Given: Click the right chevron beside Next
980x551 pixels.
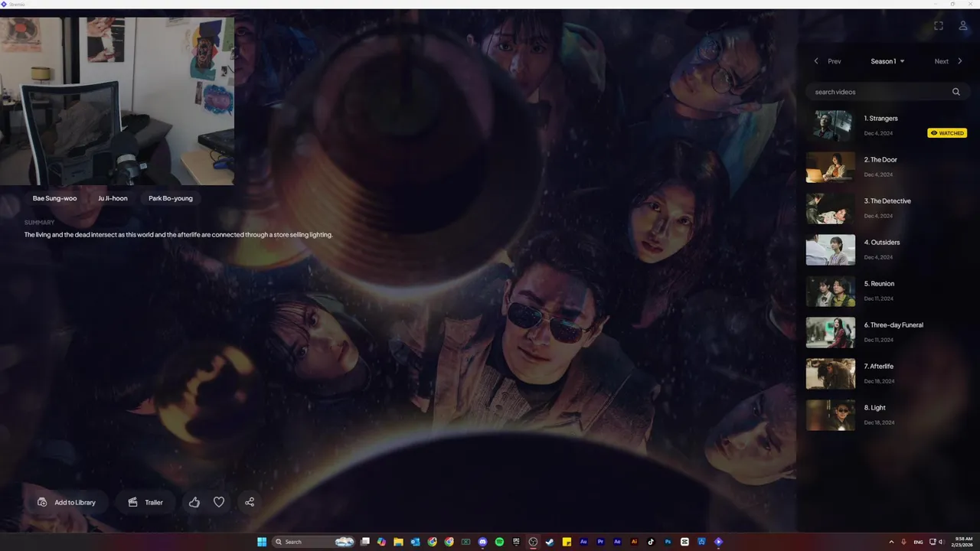Looking at the screenshot, I should pos(960,61).
